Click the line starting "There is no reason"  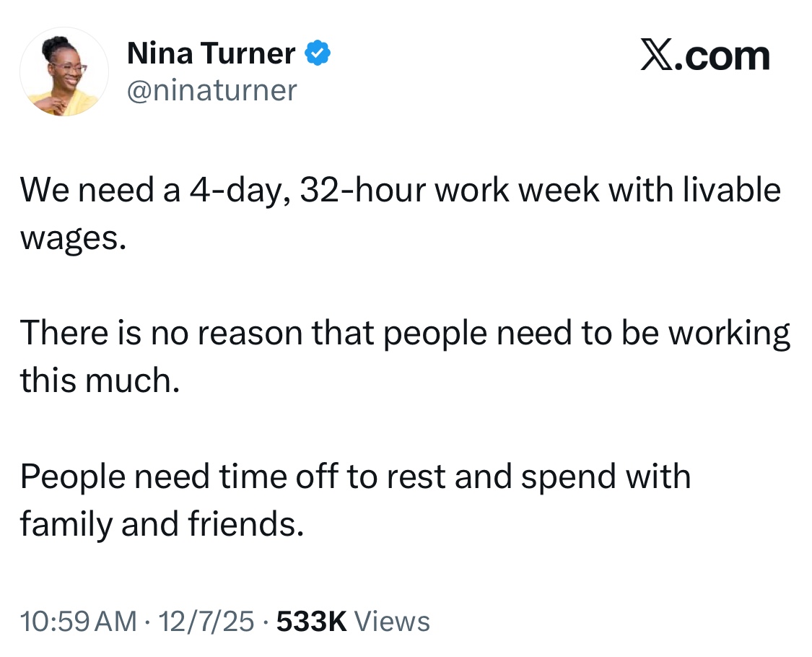tap(404, 334)
